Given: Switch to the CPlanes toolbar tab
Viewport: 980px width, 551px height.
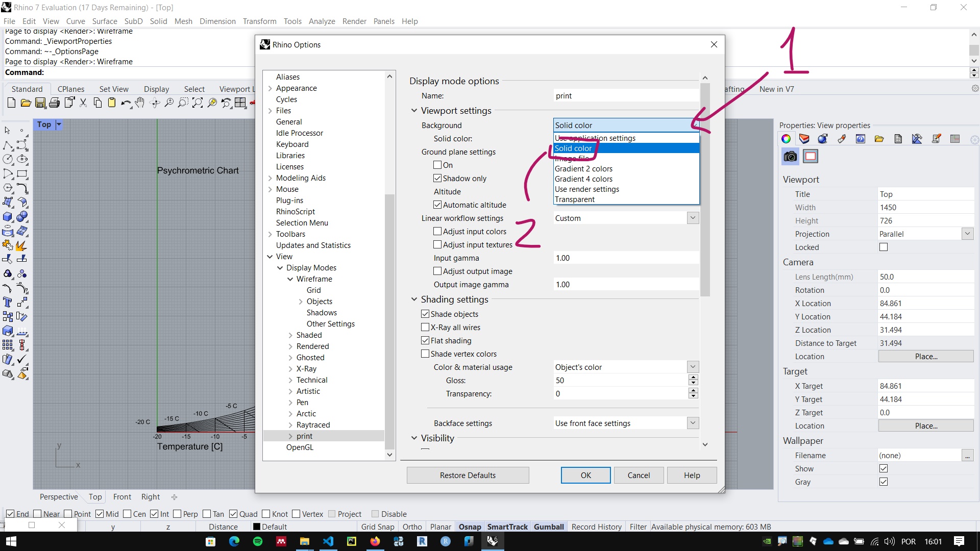Looking at the screenshot, I should click(70, 89).
